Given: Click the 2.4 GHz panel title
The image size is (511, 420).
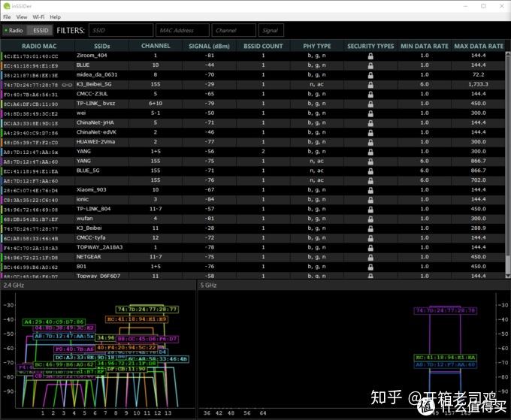Looking at the screenshot, I should (x=14, y=285).
